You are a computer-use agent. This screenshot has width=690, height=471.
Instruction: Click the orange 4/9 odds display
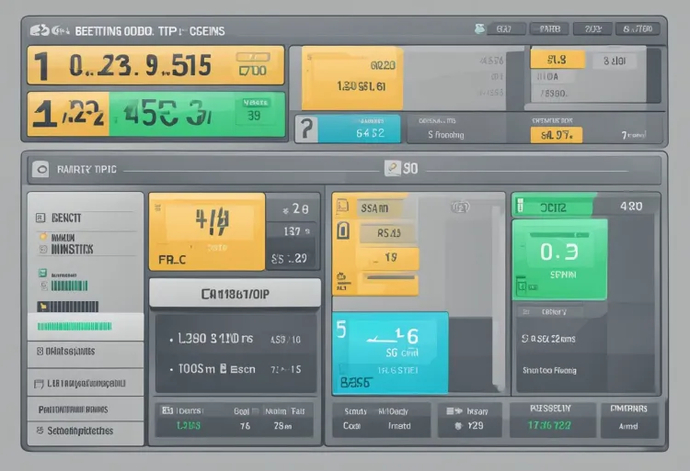pyautogui.click(x=207, y=232)
